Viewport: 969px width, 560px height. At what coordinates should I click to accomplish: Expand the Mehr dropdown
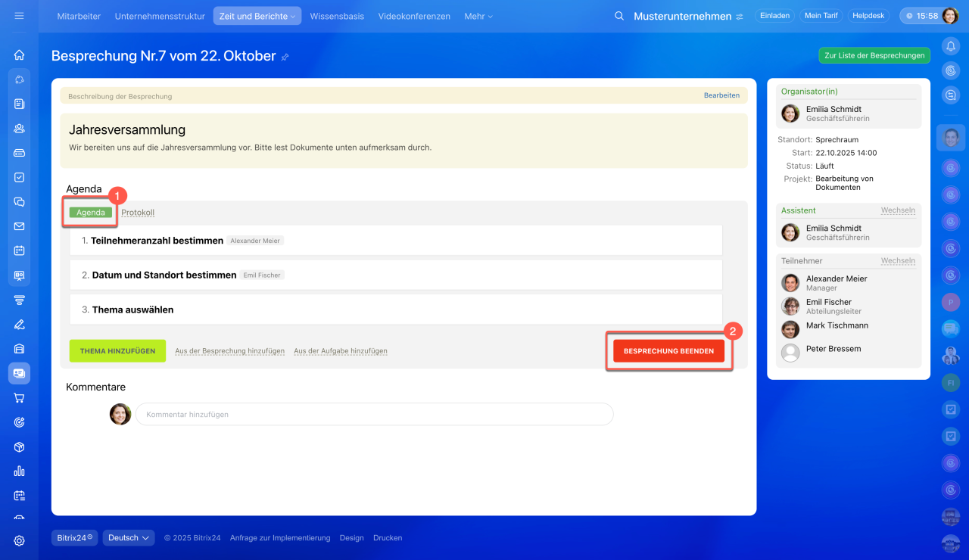[x=478, y=16]
